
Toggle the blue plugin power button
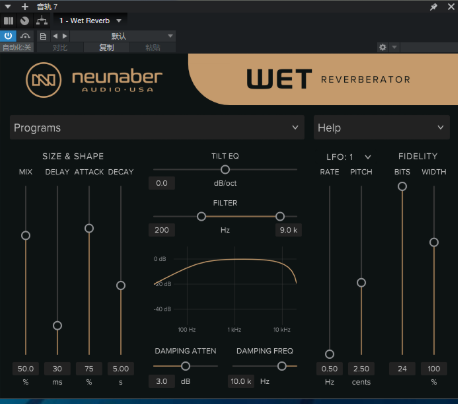click(x=8, y=36)
